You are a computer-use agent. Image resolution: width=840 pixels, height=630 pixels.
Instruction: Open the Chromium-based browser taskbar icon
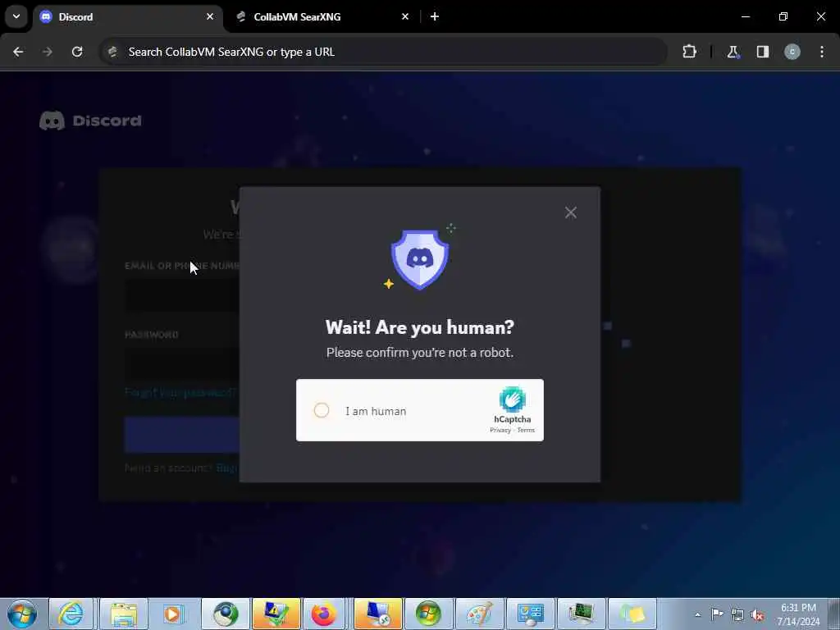point(226,614)
